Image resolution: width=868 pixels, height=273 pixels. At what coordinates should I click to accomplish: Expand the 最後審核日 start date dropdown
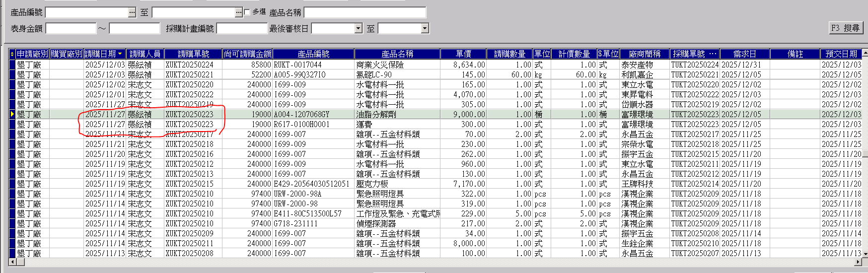coord(359,29)
